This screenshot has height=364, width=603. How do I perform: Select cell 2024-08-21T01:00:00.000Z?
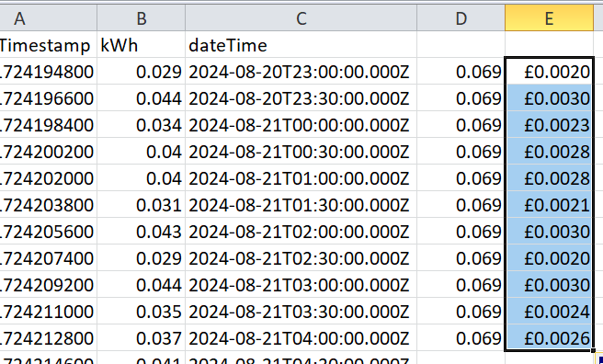pyautogui.click(x=301, y=178)
